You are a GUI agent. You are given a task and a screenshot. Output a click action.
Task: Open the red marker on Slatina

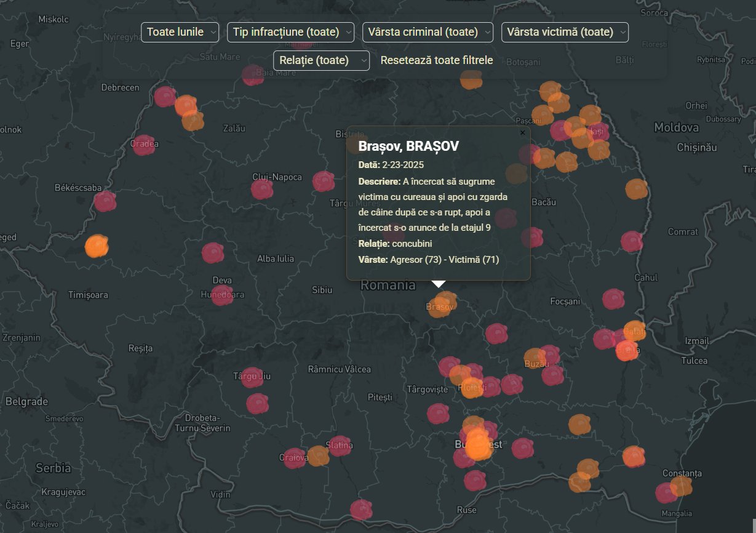point(340,446)
